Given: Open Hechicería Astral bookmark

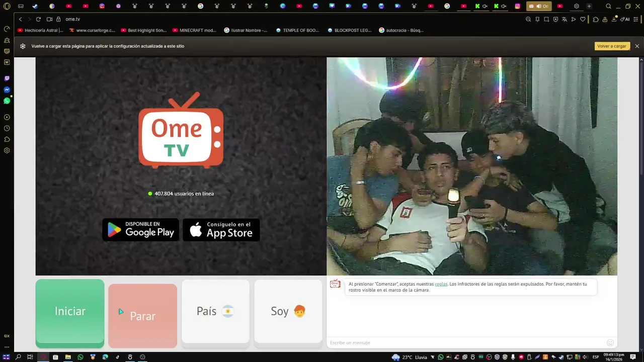Looking at the screenshot, I should 41,30.
